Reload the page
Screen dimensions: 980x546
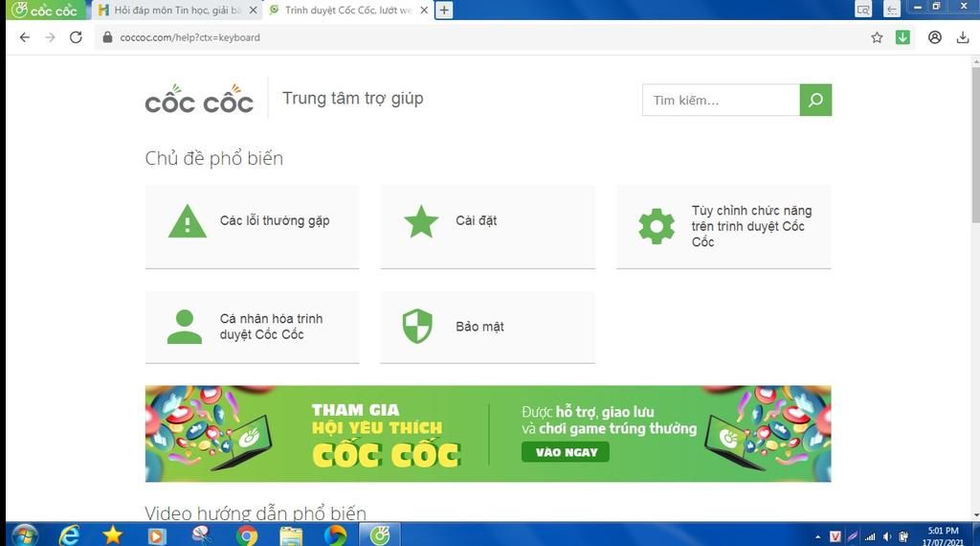pyautogui.click(x=76, y=37)
